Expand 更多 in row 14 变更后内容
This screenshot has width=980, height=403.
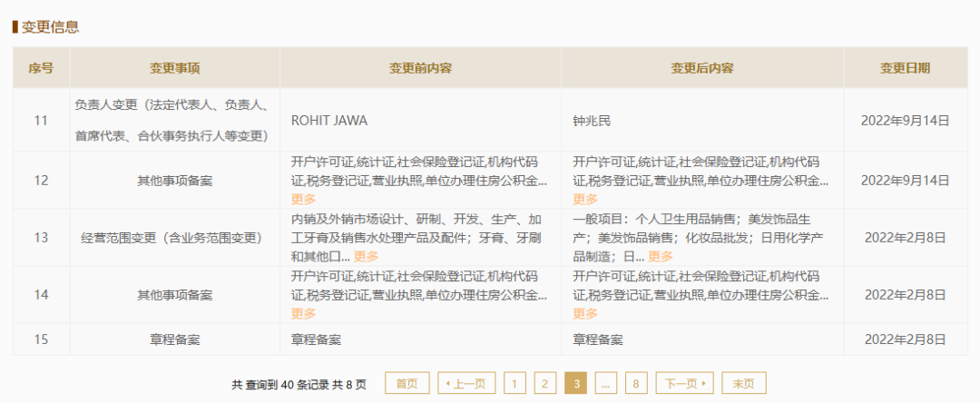pos(585,313)
